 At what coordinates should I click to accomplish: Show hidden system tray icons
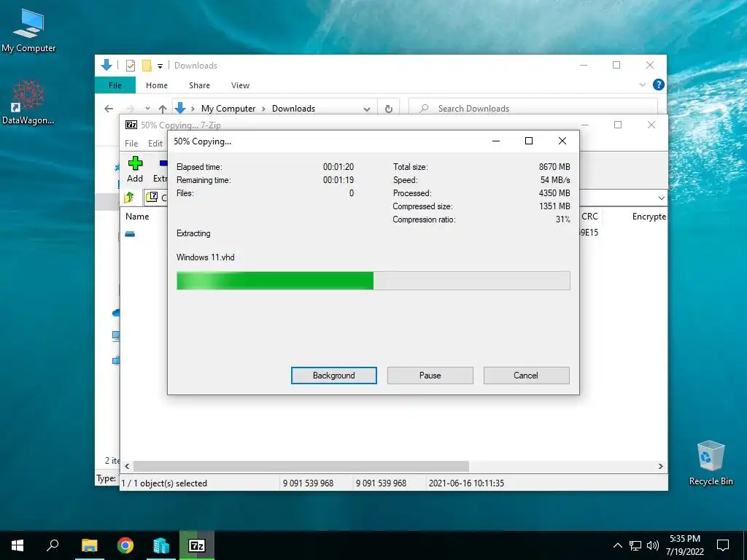point(617,545)
